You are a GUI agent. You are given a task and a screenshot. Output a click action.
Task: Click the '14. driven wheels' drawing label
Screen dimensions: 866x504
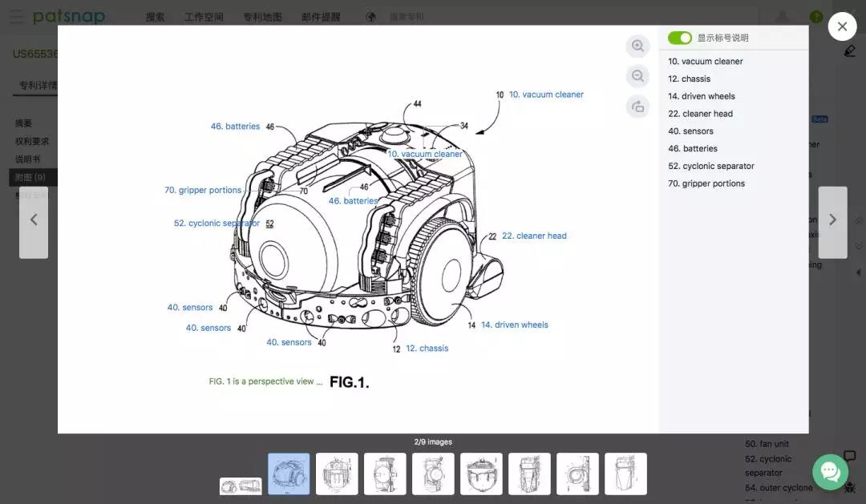(x=514, y=325)
